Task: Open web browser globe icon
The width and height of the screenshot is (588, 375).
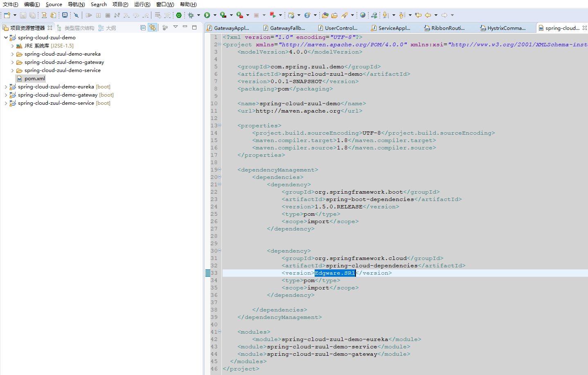Action: click(363, 15)
